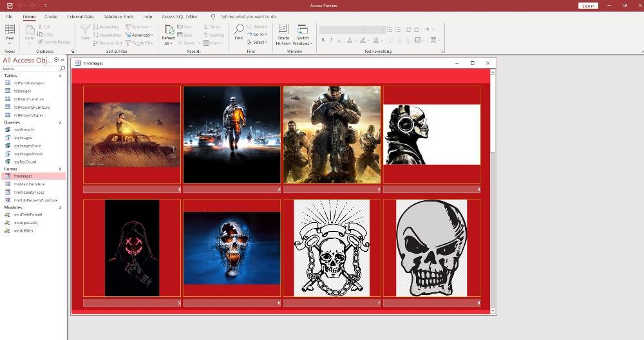Click the font color icon
The image size is (644, 340).
point(350,40)
